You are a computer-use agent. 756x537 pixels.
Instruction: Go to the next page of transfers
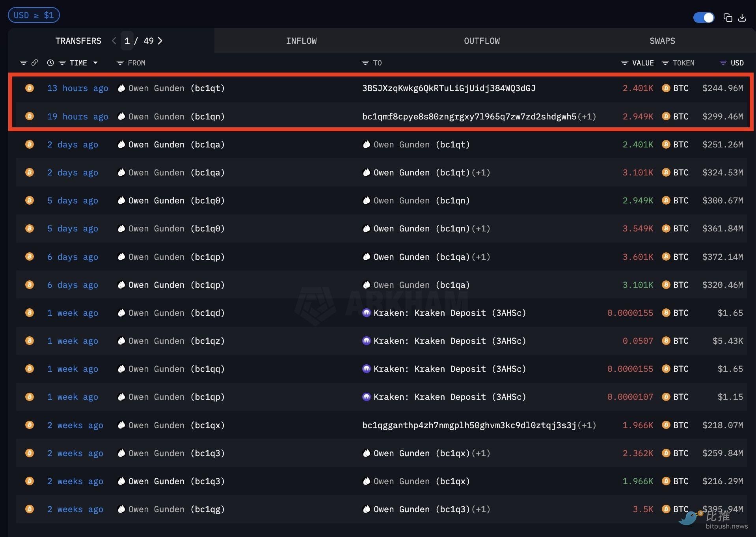pos(160,41)
